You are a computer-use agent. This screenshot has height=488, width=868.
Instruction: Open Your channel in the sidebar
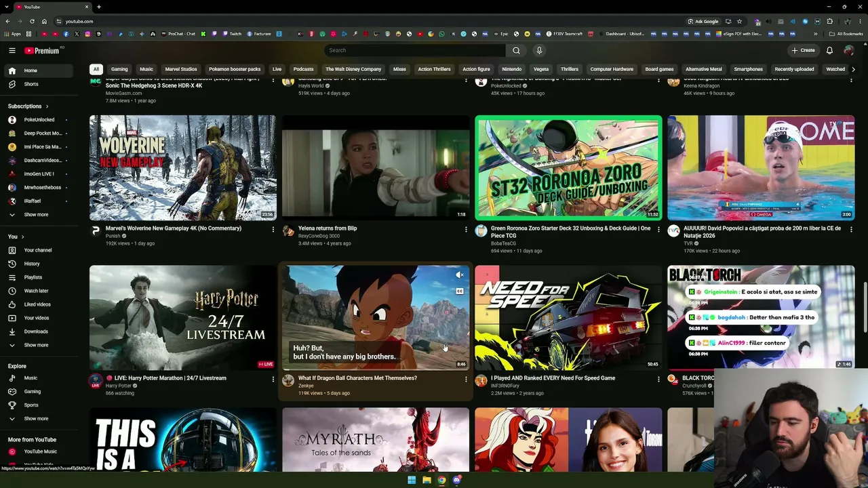(38, 250)
